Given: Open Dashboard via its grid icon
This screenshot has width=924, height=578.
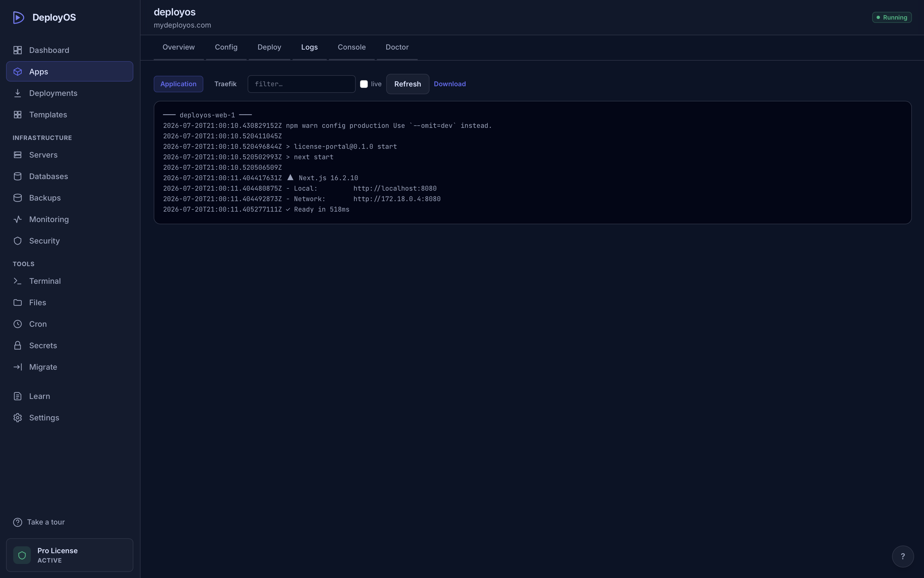Looking at the screenshot, I should click(x=18, y=50).
